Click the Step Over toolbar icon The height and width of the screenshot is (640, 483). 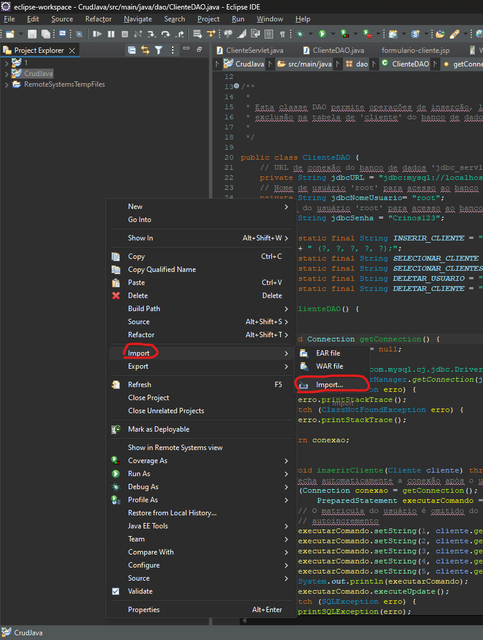tap(165, 34)
